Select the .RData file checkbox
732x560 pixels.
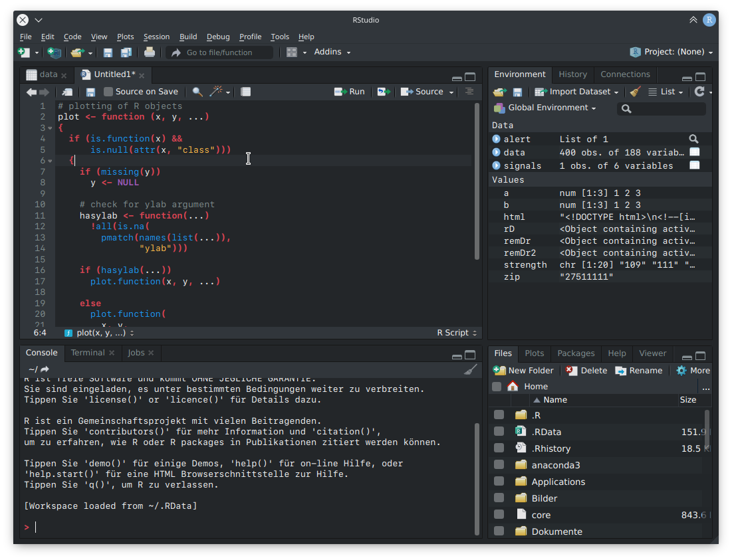(x=499, y=431)
